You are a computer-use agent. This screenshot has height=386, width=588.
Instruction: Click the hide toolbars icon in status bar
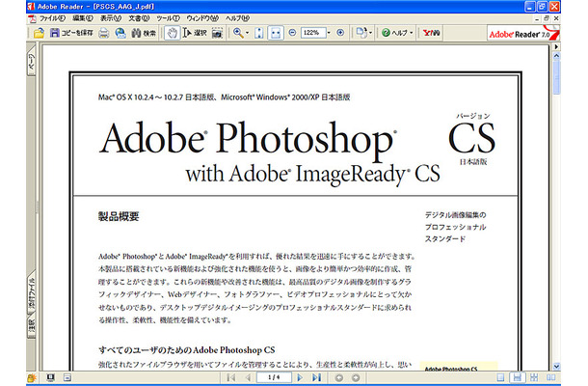[67, 377]
